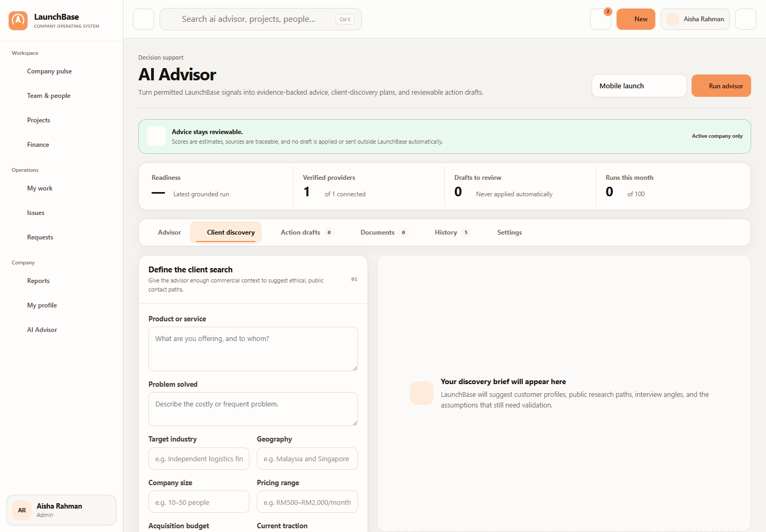
Task: Navigate to Issues
Action: click(62, 213)
